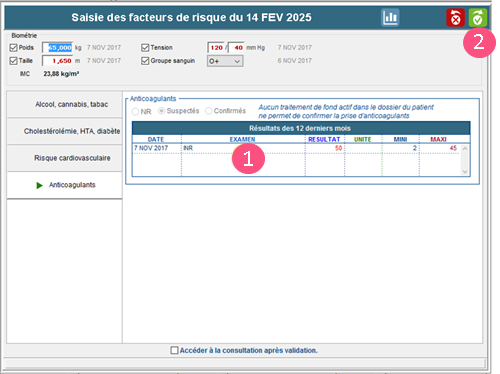Click the Taille height input field
Viewport: 500px width, 374px height.
[57, 61]
